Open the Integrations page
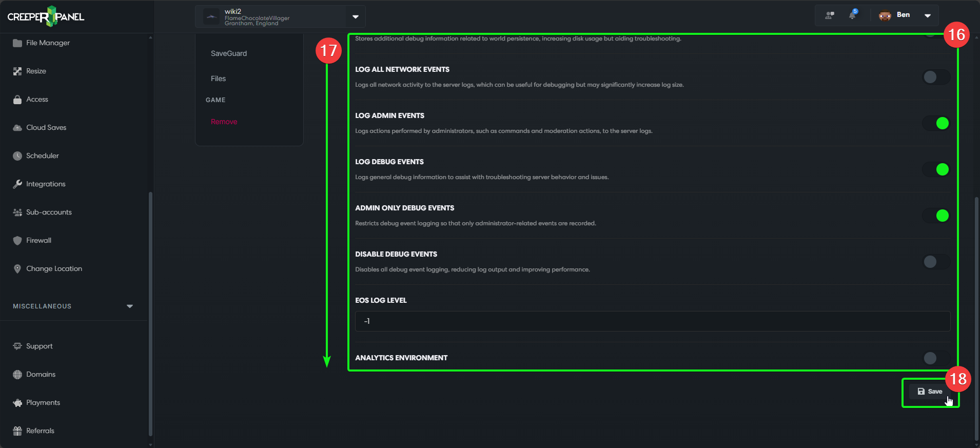 coord(45,184)
